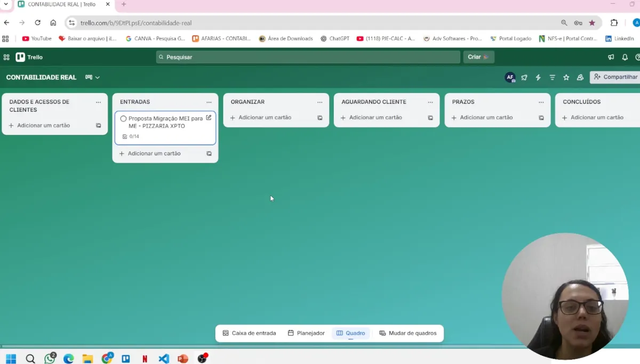Click the AF member avatar
640x364 pixels.
click(510, 77)
